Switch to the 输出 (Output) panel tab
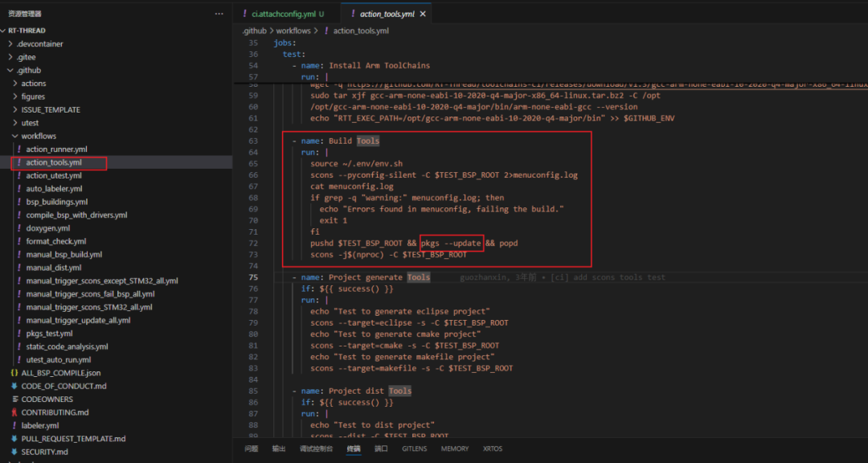This screenshot has height=463, width=868. 279,449
